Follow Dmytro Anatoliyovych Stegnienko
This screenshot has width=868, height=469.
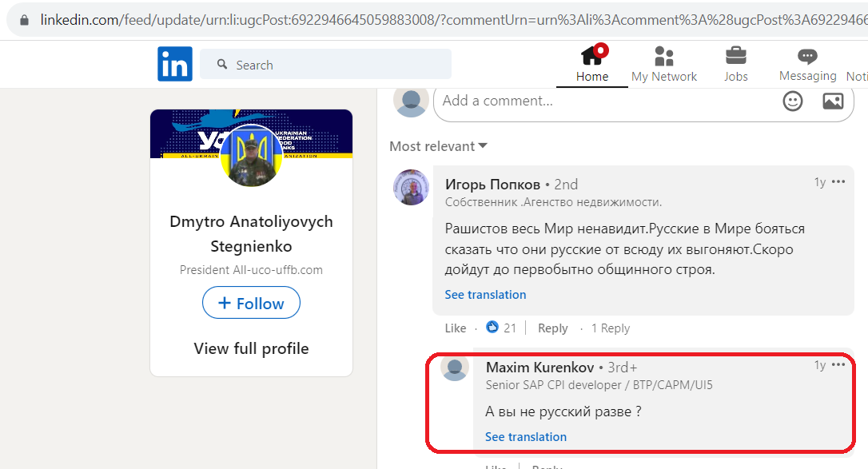[x=251, y=303]
